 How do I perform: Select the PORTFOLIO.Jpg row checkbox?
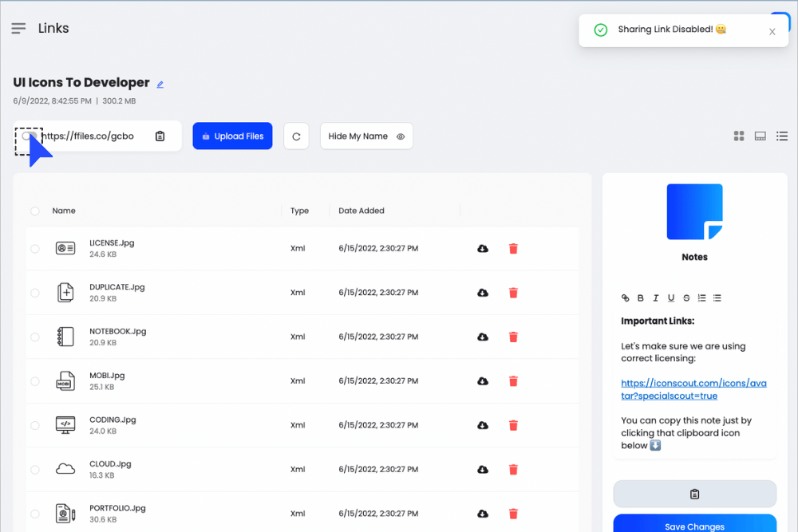[34, 514]
